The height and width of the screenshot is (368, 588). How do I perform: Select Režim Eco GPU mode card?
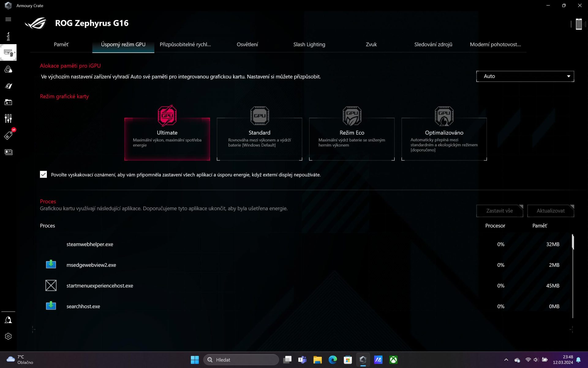[352, 139]
